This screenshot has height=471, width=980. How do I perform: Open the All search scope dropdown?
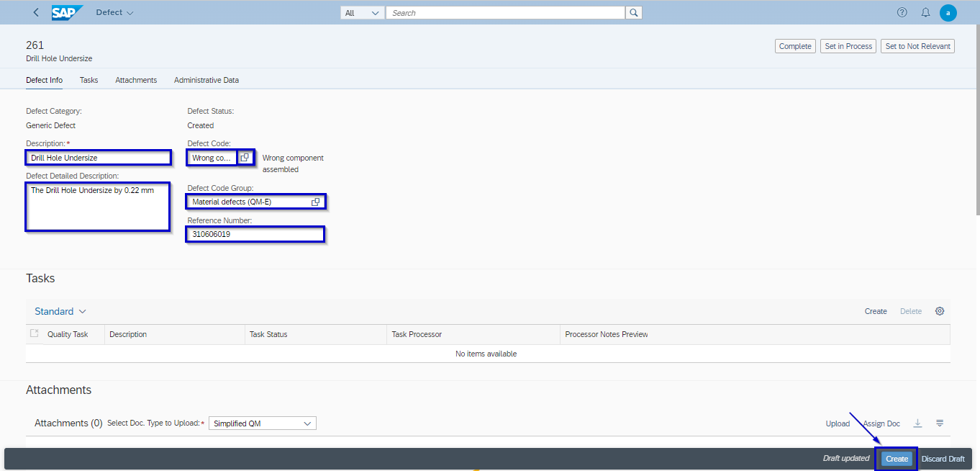(x=362, y=13)
